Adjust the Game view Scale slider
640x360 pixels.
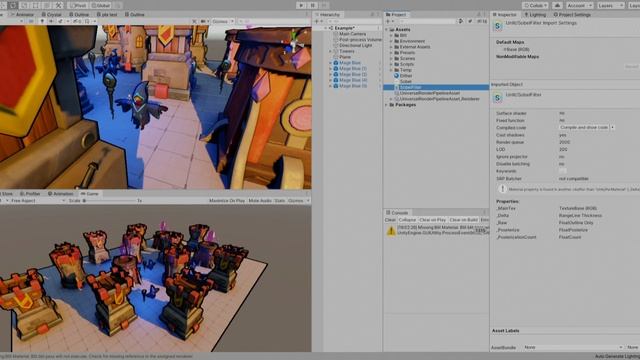tap(110, 201)
